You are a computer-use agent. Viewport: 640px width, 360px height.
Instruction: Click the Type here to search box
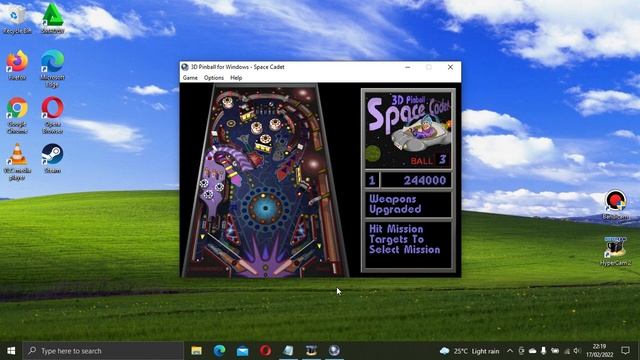point(103,351)
